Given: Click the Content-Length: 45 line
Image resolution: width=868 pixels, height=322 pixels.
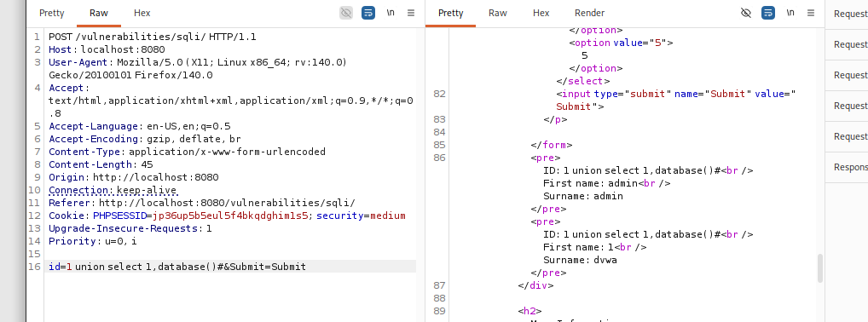Looking at the screenshot, I should point(101,164).
